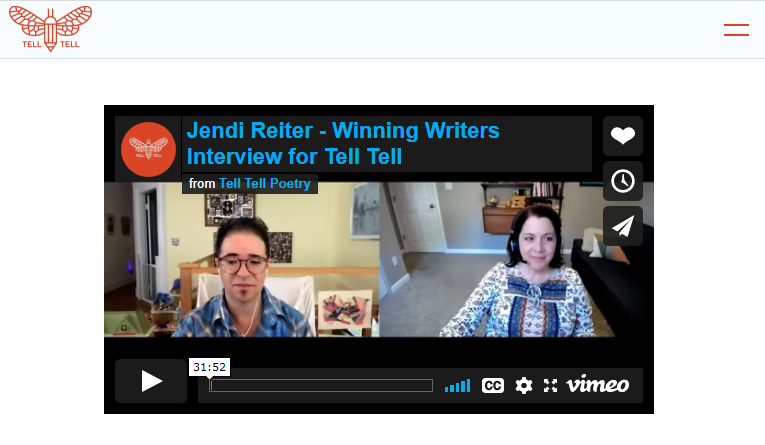Image resolution: width=765 pixels, height=445 pixels.
Task: Enter fullscreen mode on the player
Action: [550, 385]
